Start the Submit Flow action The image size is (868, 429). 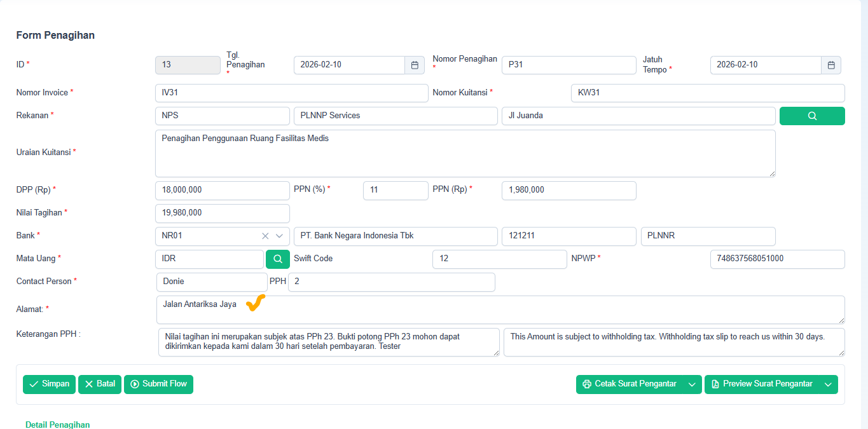[158, 385]
